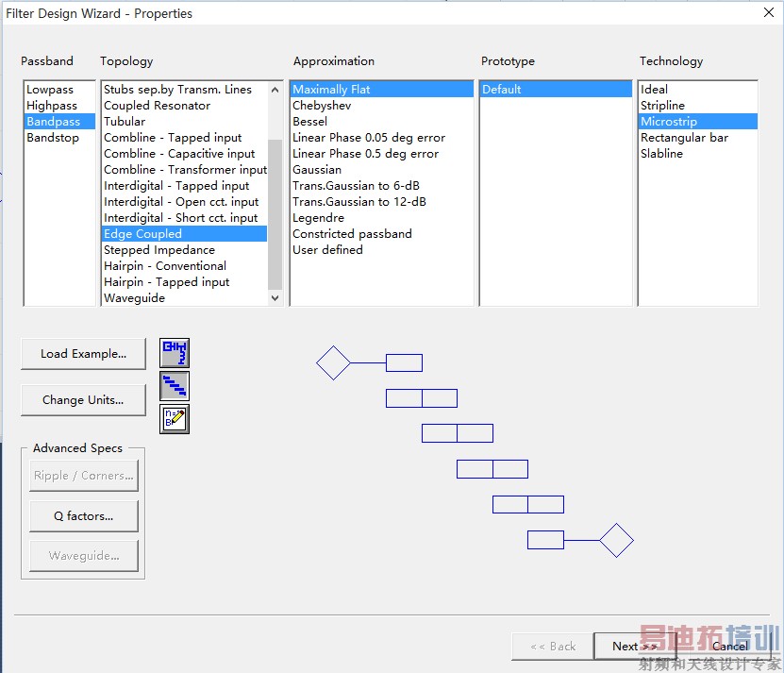Select Stripline technology
The width and height of the screenshot is (784, 673).
tap(698, 106)
